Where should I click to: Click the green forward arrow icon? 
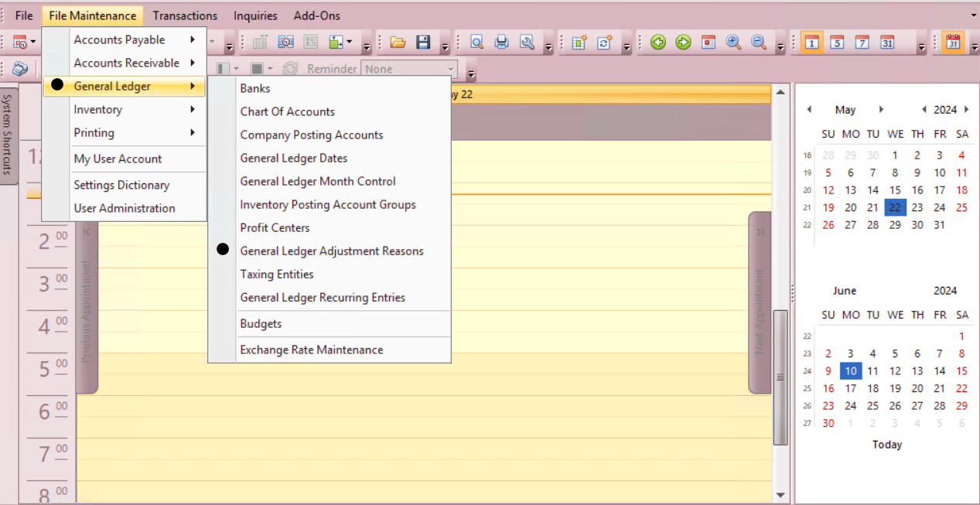tap(683, 43)
